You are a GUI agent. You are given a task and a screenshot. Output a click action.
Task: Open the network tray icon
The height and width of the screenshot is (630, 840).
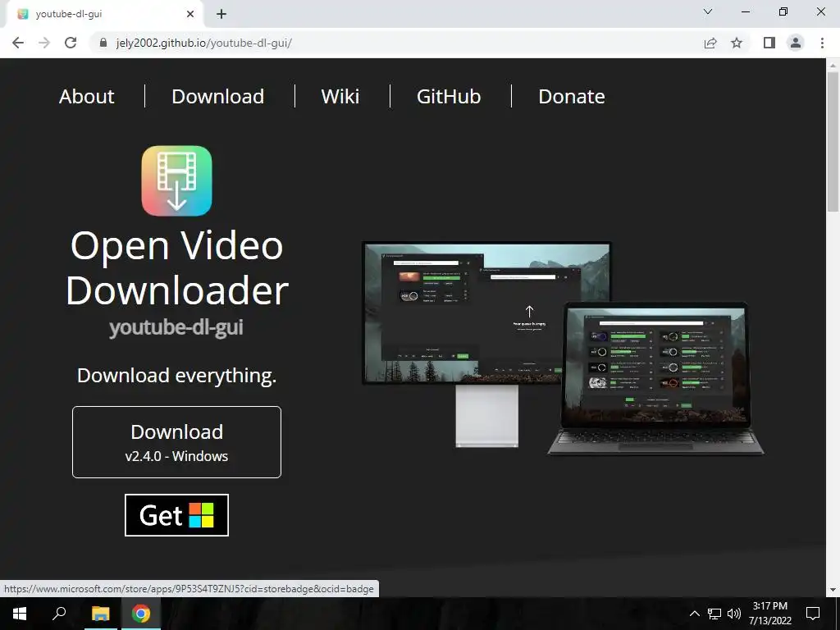coord(714,614)
